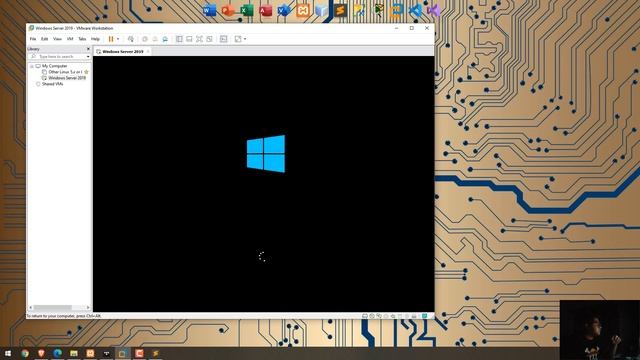
Task: Open the Tabs menu
Action: click(82, 39)
